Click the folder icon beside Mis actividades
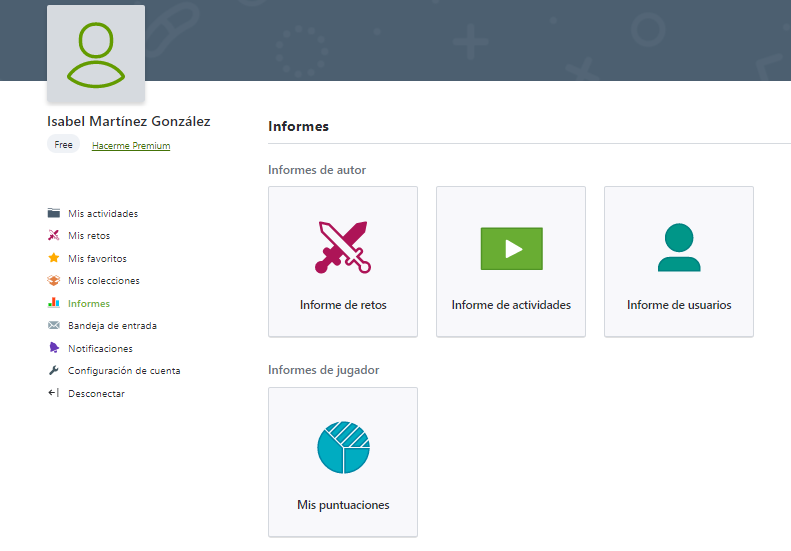This screenshot has width=791, height=551. click(x=54, y=213)
